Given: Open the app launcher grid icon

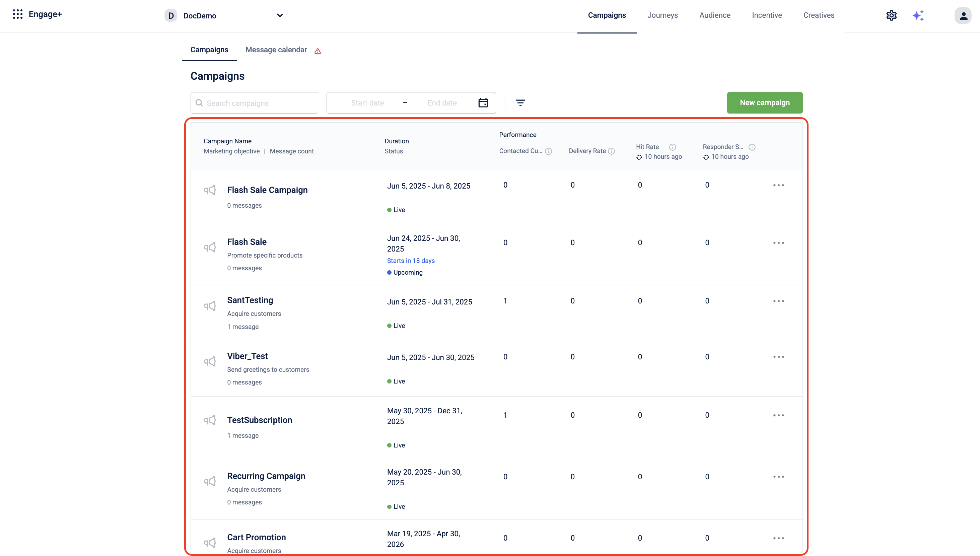Looking at the screenshot, I should pos(17,14).
